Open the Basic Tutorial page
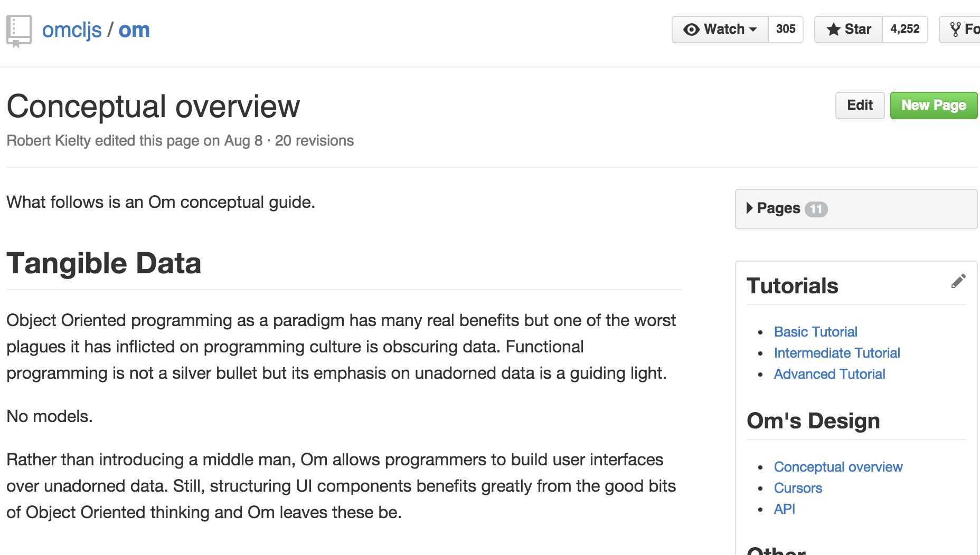 pyautogui.click(x=815, y=332)
